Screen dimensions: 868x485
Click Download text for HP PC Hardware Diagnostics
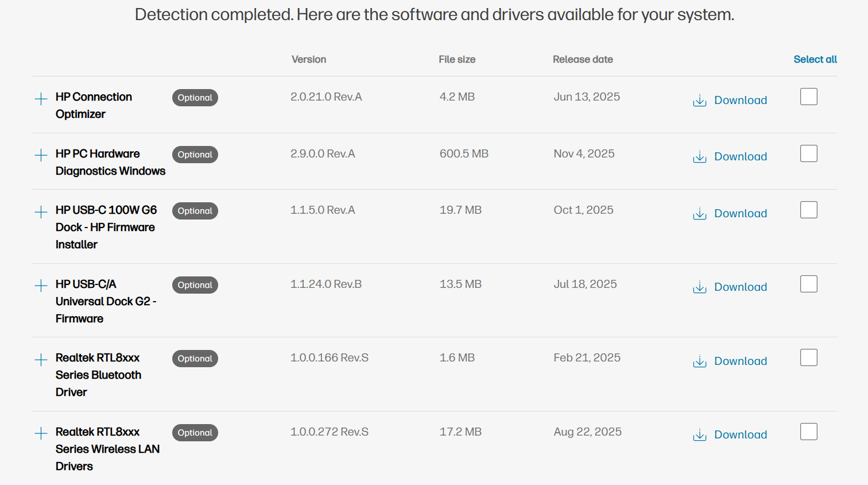click(741, 156)
